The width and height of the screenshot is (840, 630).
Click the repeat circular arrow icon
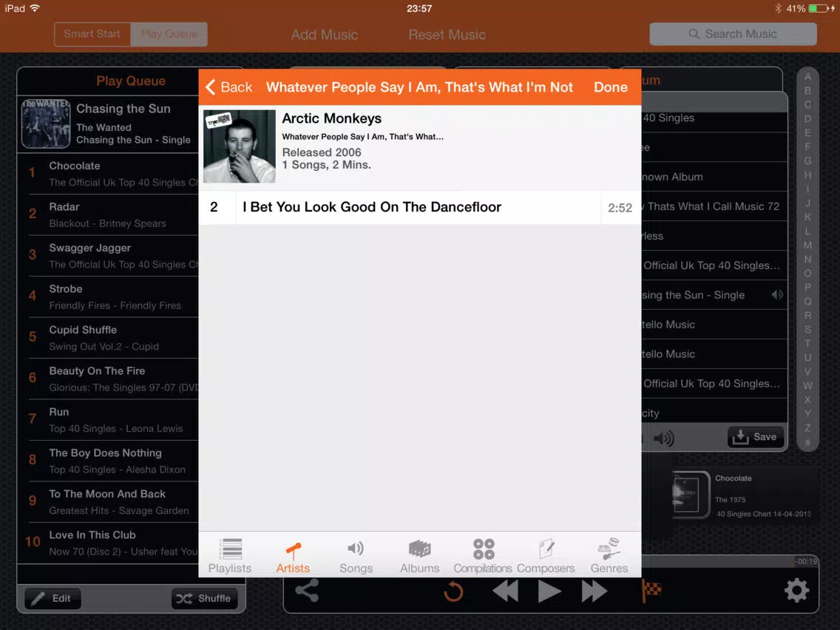[453, 592]
